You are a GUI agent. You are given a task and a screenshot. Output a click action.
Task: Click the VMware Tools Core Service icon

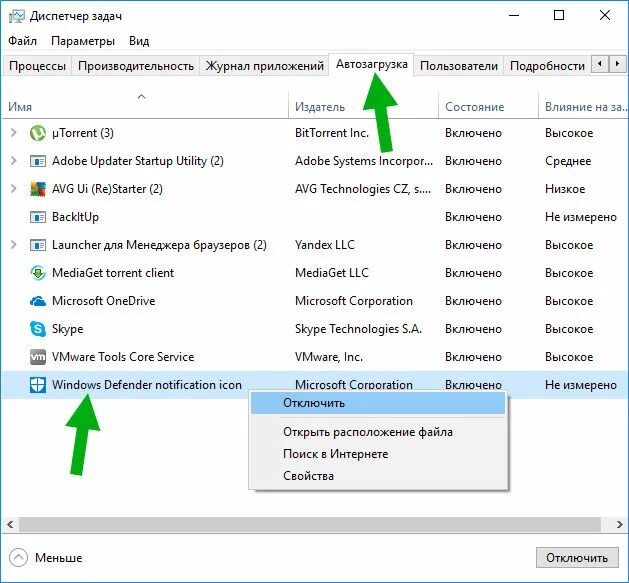pos(38,357)
